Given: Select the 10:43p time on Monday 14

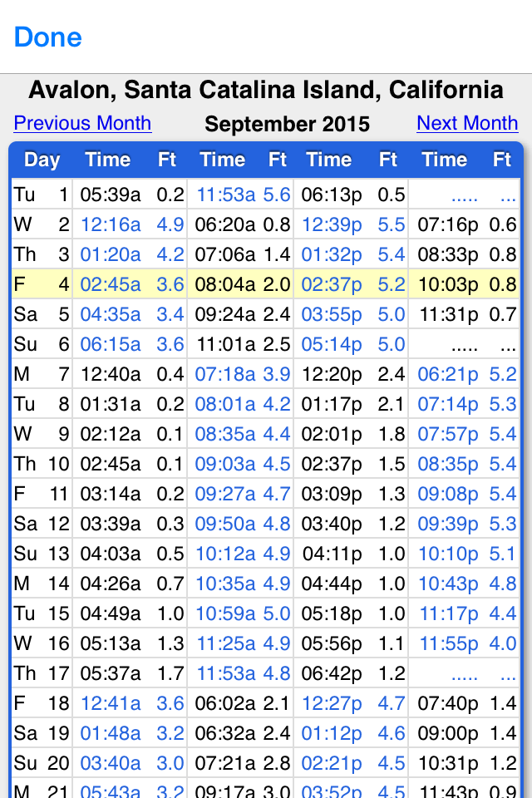Looking at the screenshot, I should (x=449, y=584).
